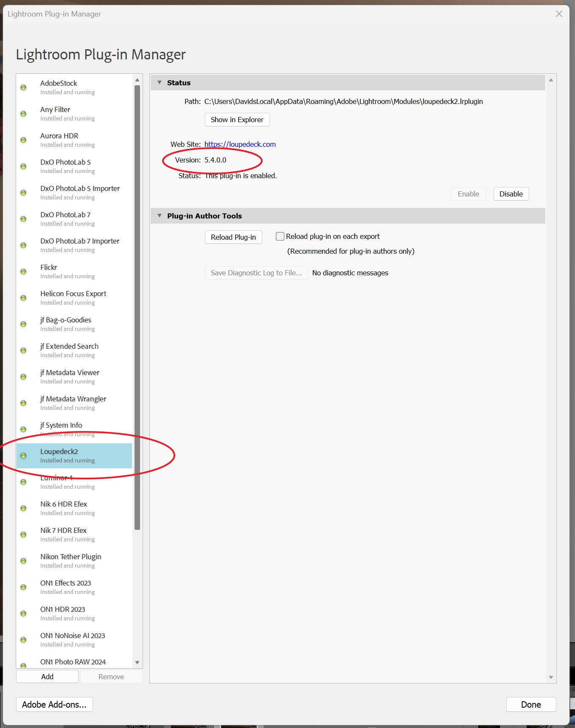
Task: Close the Lightroom Plug-in Manager window
Action: pyautogui.click(x=559, y=14)
